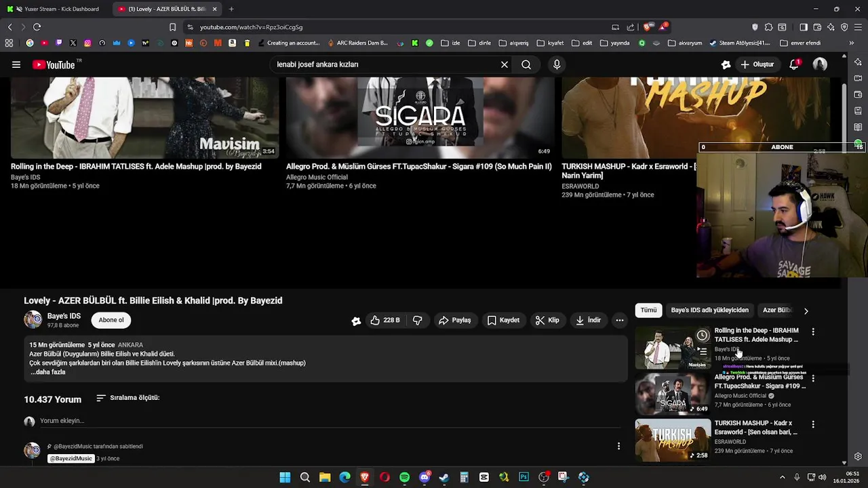Open Baye's IDS channel avatar
Image resolution: width=868 pixels, height=488 pixels.
[33, 320]
